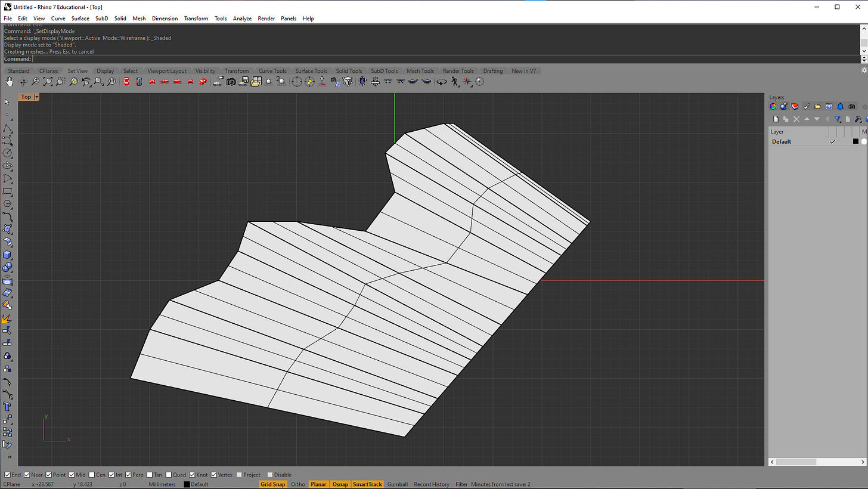The image size is (868, 489).
Task: Open the Top viewport dropdown arrow
Action: coord(36,97)
